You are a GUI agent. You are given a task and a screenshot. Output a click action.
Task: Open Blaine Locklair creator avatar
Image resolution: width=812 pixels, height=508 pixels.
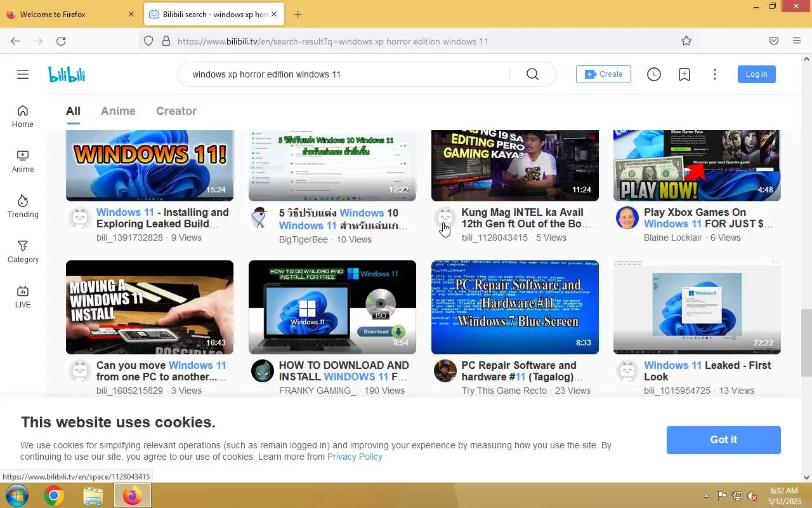click(x=627, y=218)
